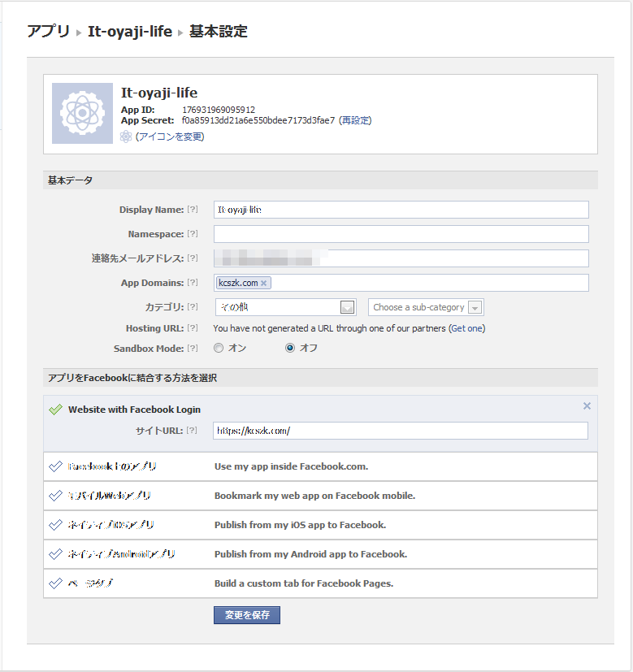Expand Bookmark my web app on Facebook mobile option

tap(321, 496)
